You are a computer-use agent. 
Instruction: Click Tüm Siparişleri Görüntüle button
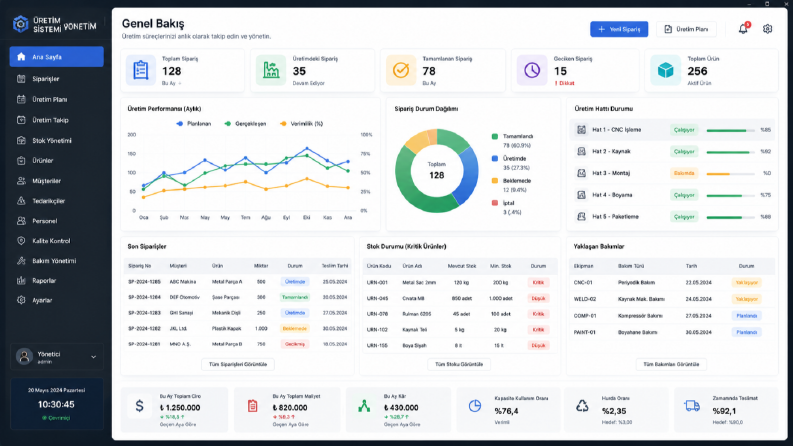(238, 364)
